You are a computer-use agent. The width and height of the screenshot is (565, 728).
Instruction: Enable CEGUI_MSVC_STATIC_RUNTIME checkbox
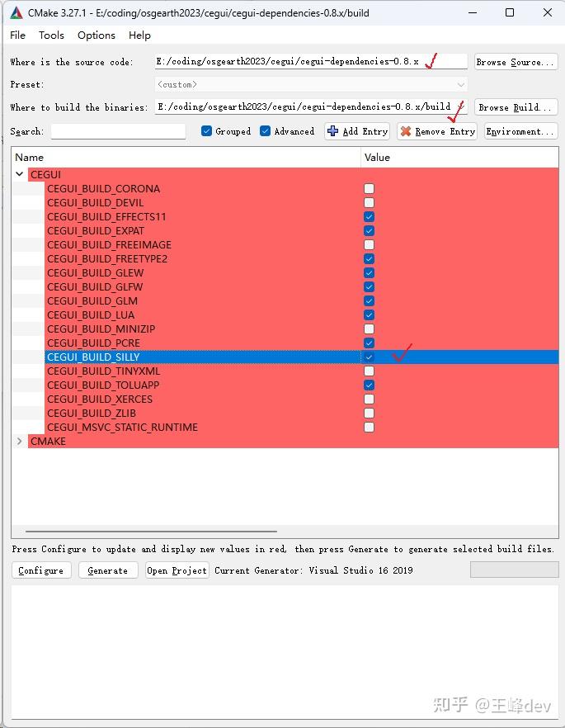pos(369,428)
